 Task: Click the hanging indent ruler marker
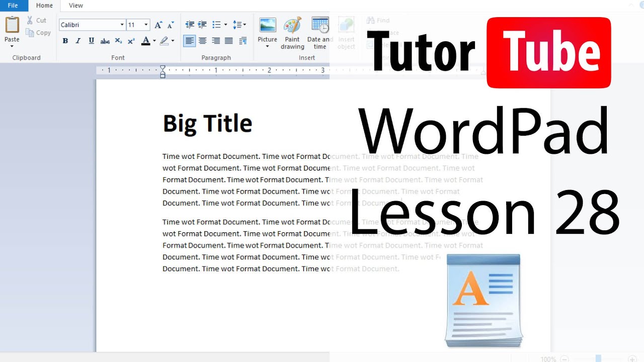coord(163,73)
